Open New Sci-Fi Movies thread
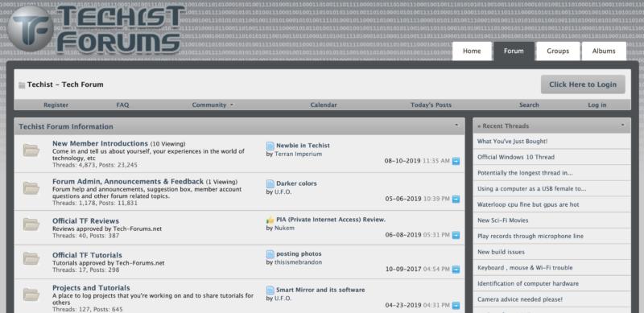The image size is (644, 313). pyautogui.click(x=502, y=220)
